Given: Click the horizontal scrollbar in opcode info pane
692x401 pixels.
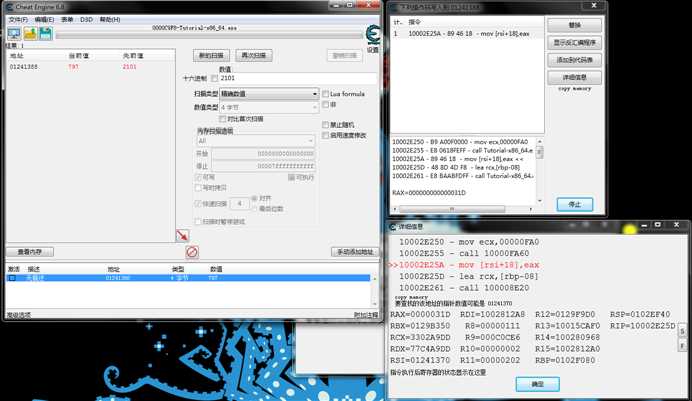Looking at the screenshot, I should click(x=463, y=209).
